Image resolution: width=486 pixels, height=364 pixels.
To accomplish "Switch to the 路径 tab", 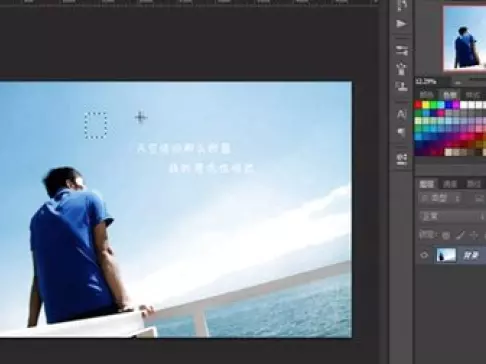I will [x=473, y=184].
